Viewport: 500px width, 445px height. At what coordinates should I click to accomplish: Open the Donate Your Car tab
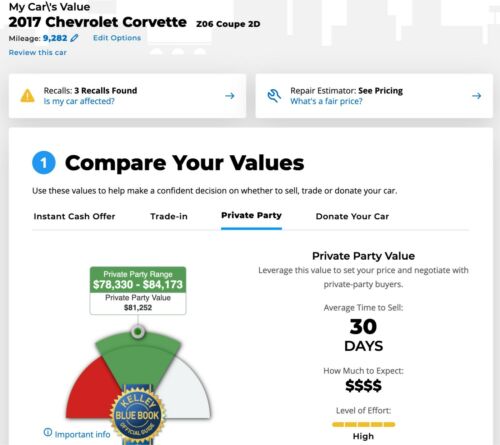click(352, 216)
